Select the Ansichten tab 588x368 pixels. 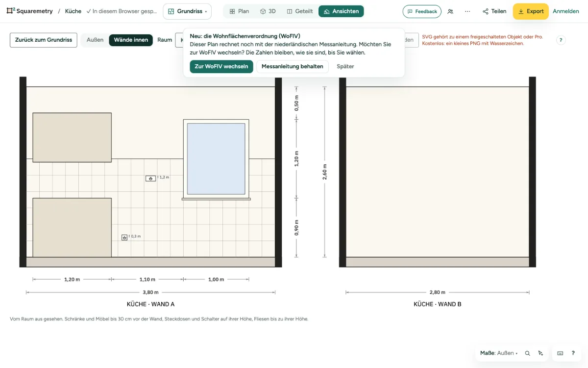[341, 11]
